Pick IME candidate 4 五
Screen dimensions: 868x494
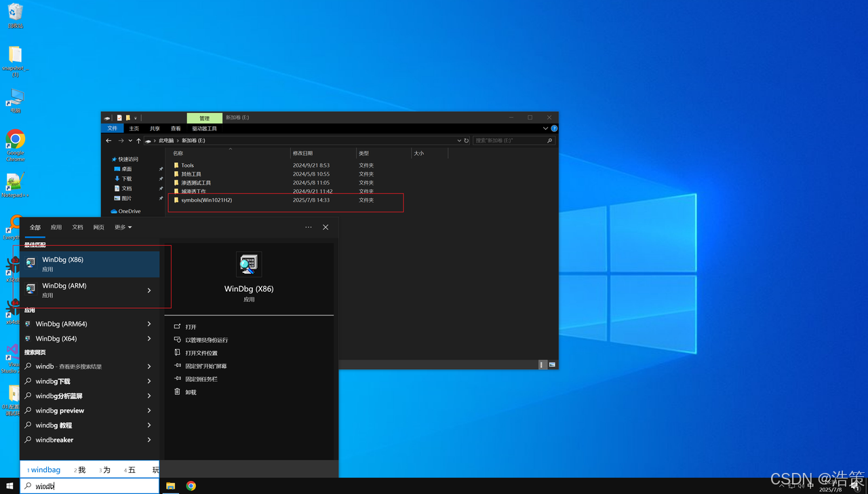click(x=130, y=470)
